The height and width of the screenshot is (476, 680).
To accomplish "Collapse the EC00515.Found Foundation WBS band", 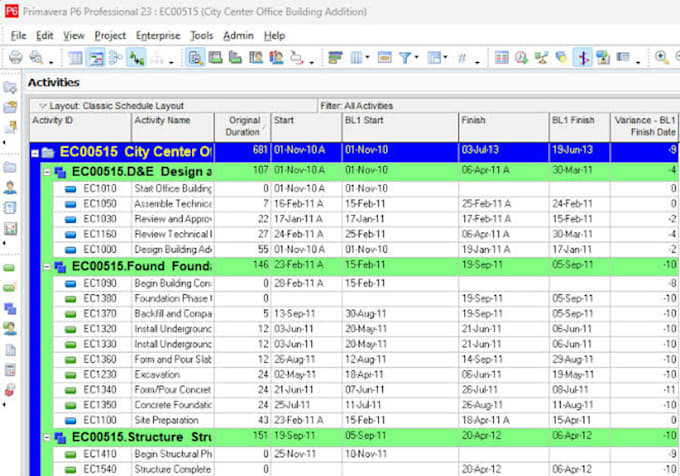I will pyautogui.click(x=47, y=267).
